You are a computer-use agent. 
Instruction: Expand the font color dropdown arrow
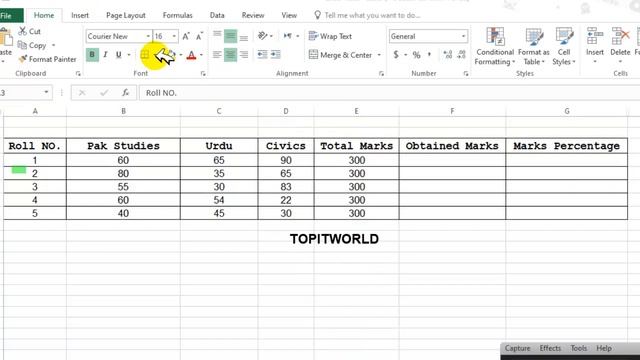[201, 55]
